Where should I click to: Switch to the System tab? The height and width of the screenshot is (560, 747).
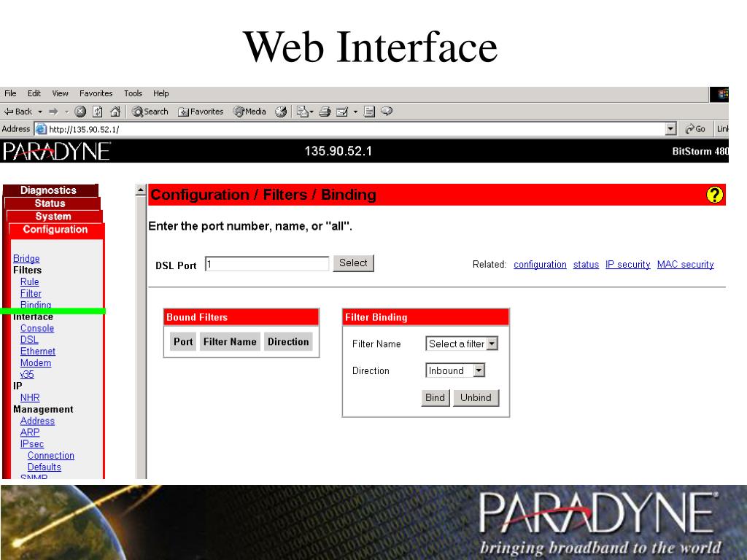(54, 216)
